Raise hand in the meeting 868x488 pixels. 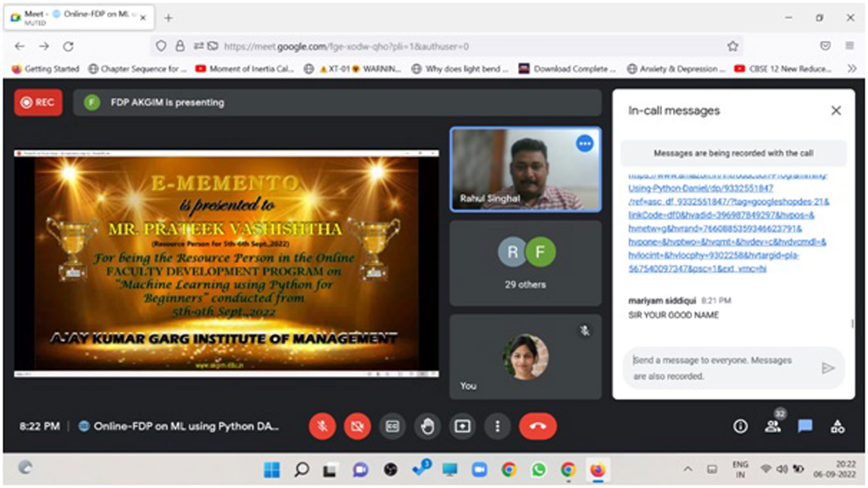coord(427,426)
